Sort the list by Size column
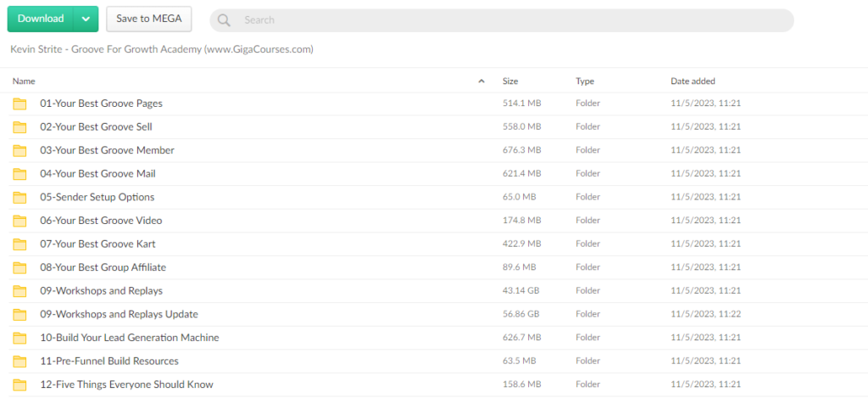 [x=510, y=81]
